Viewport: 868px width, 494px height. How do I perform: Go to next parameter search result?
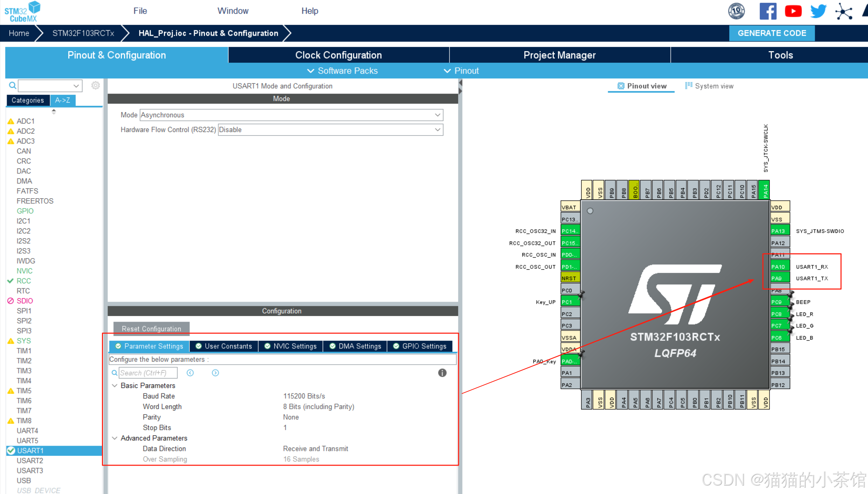pyautogui.click(x=215, y=373)
